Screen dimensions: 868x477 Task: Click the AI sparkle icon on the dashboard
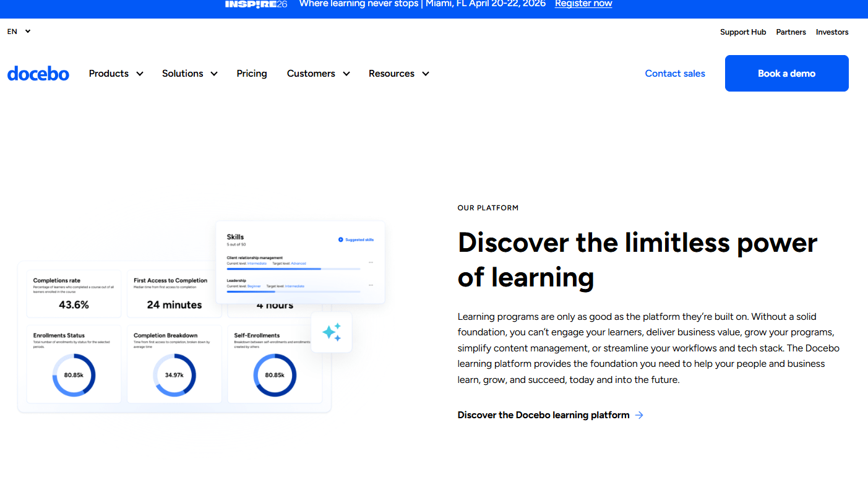[332, 332]
